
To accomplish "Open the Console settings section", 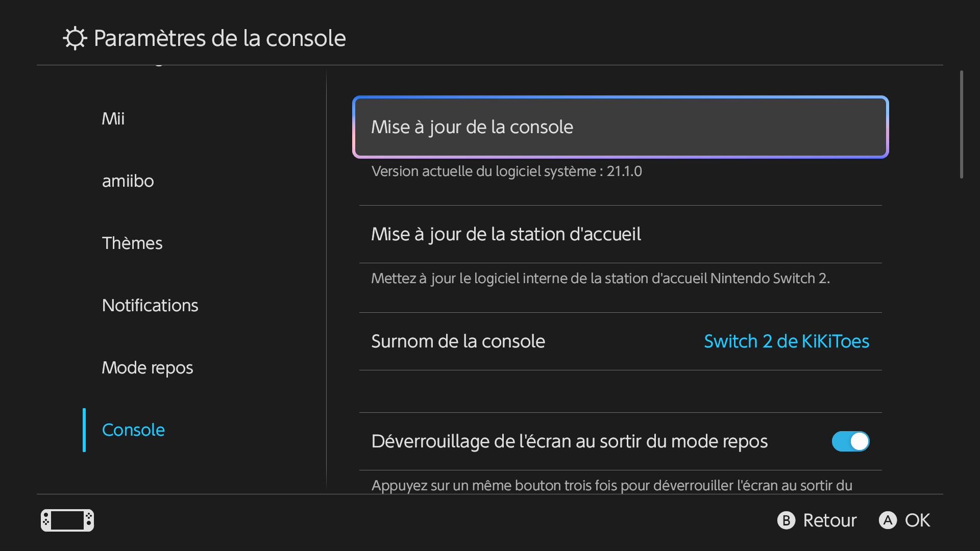I will [133, 430].
